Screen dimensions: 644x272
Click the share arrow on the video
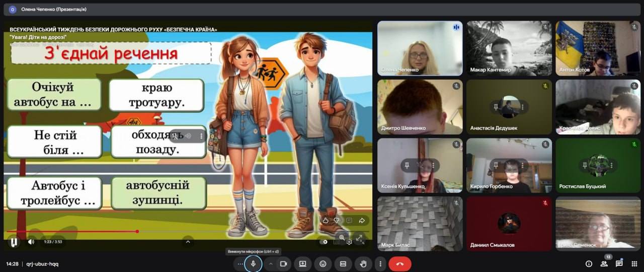tap(361, 220)
